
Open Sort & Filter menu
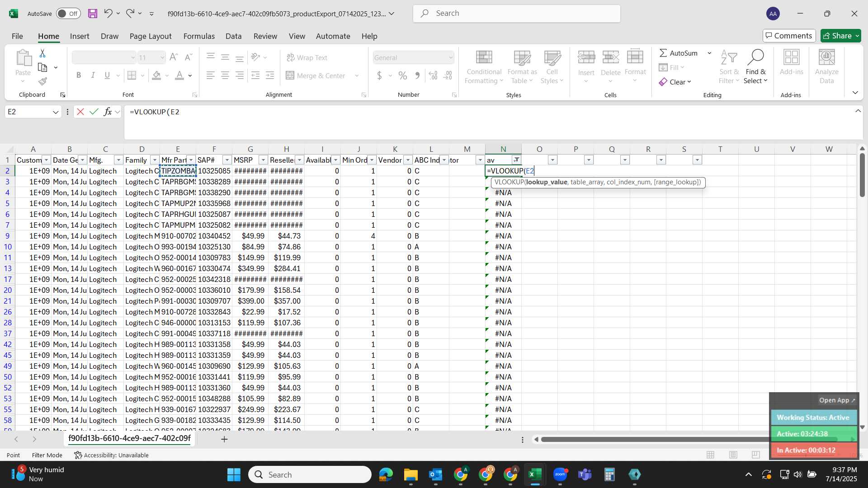tap(729, 67)
